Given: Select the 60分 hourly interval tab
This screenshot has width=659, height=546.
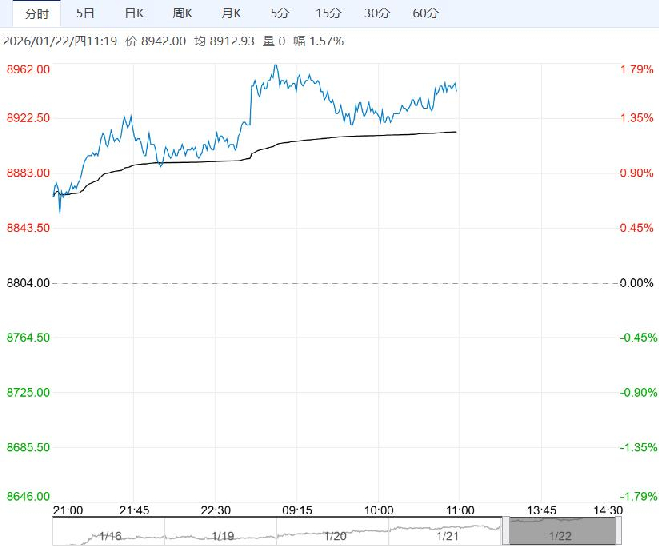Looking at the screenshot, I should coord(425,14).
